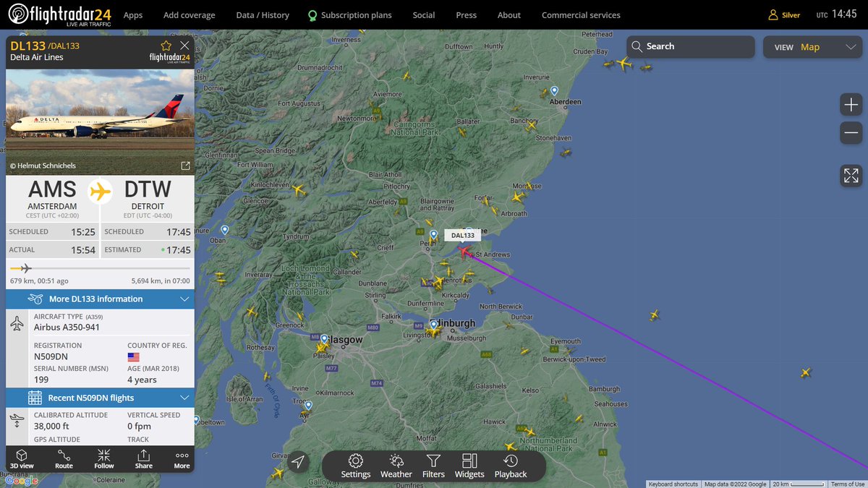Click estimated arrival time 17:45
Screen dimensions: 868x488
(178, 250)
